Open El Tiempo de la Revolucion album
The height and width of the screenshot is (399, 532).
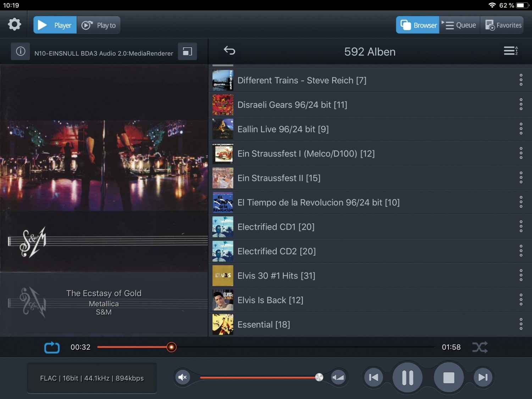click(x=370, y=203)
